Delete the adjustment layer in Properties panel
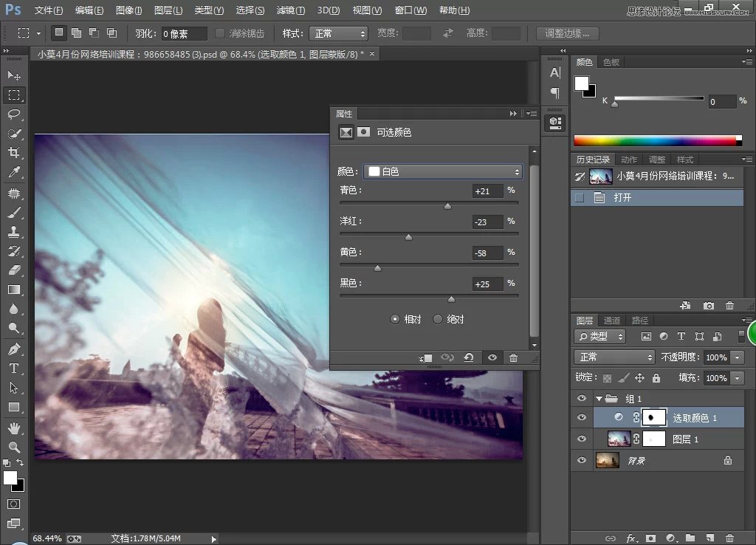 point(514,357)
